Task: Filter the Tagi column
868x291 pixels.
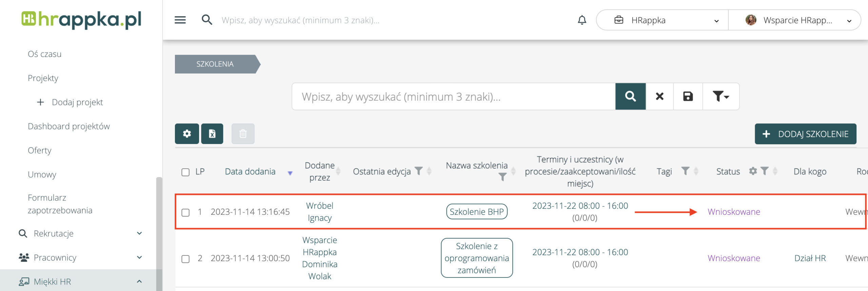Action: click(x=685, y=171)
